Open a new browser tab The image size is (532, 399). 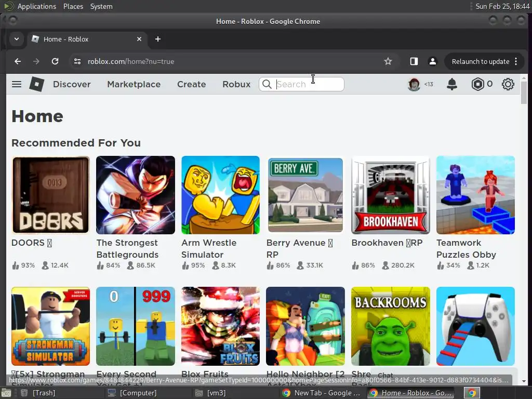click(x=158, y=39)
